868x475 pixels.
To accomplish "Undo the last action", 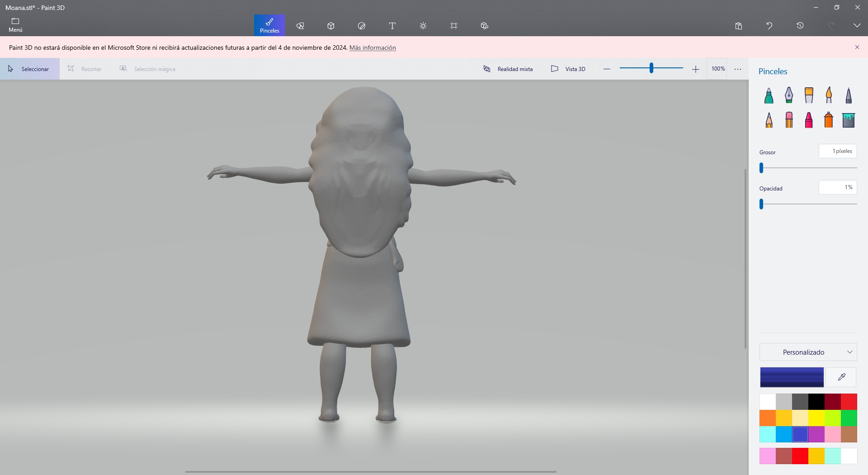I will coord(769,26).
